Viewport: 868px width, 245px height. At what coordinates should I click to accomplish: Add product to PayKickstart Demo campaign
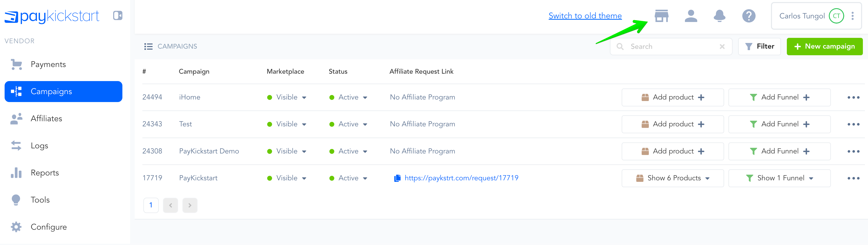pyautogui.click(x=673, y=151)
